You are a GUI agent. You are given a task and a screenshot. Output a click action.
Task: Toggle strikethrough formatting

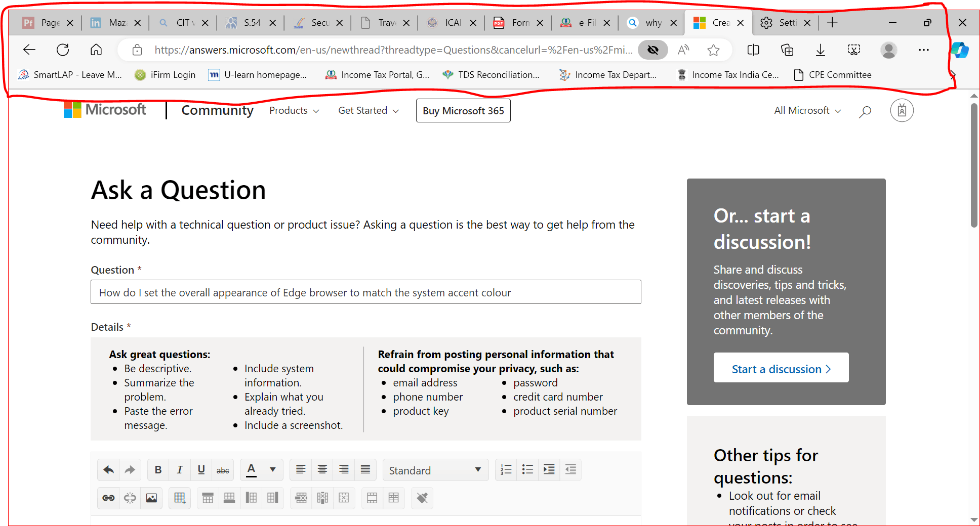tap(223, 470)
